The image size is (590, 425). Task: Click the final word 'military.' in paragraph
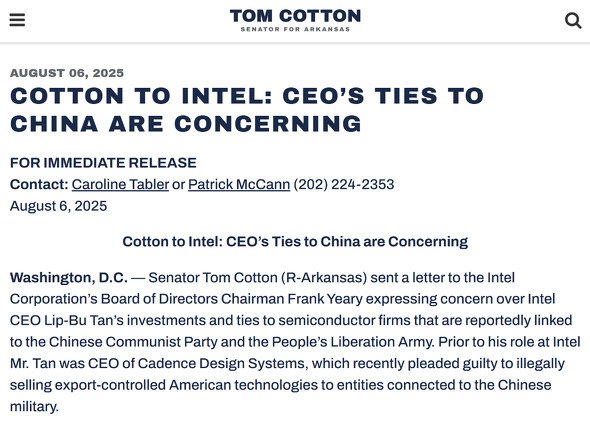(34, 407)
